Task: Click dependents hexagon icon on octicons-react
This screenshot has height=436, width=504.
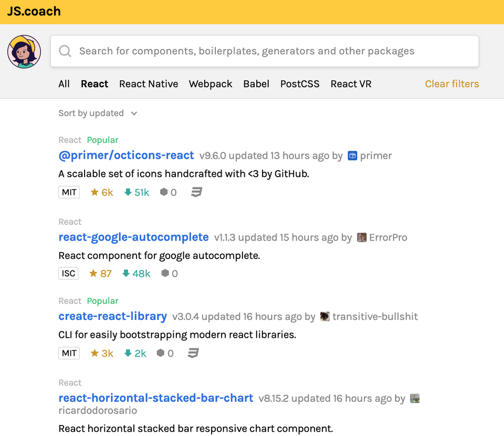Action: [x=164, y=192]
